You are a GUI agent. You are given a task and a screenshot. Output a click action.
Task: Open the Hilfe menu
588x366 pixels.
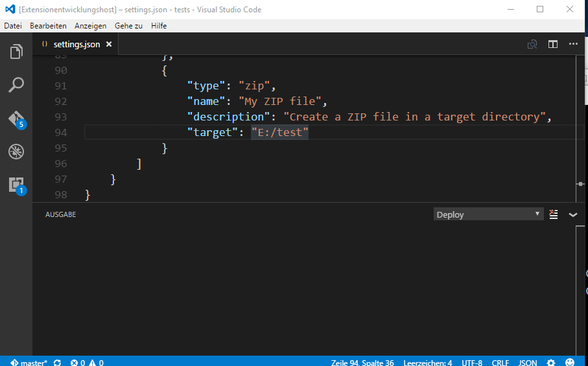tap(159, 26)
